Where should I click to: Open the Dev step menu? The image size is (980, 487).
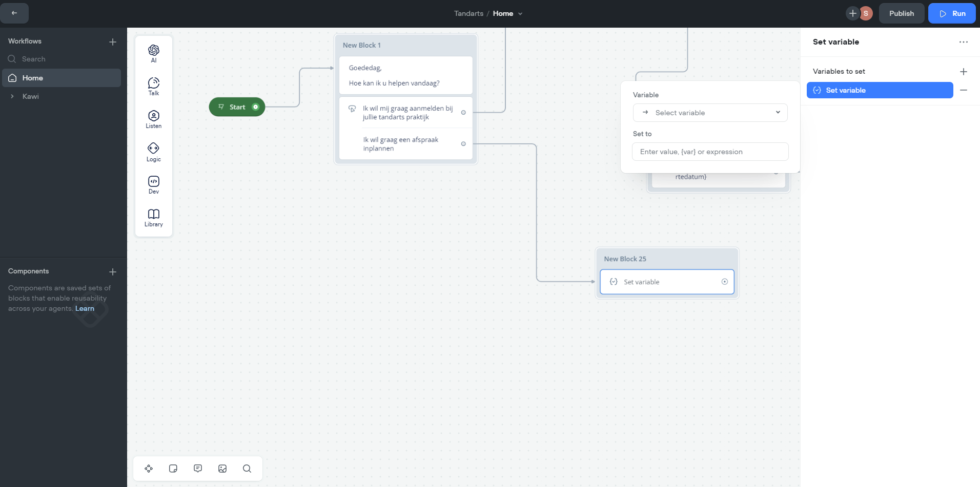pos(153,184)
